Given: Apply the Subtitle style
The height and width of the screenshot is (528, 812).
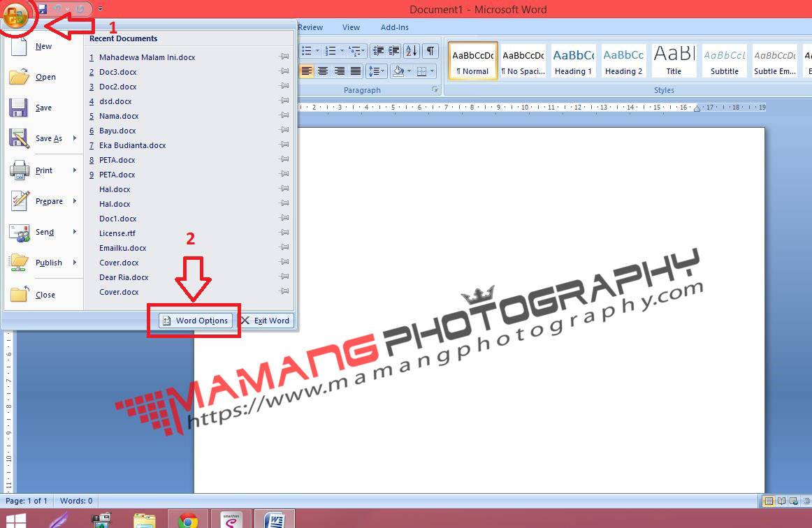Looking at the screenshot, I should [x=725, y=61].
